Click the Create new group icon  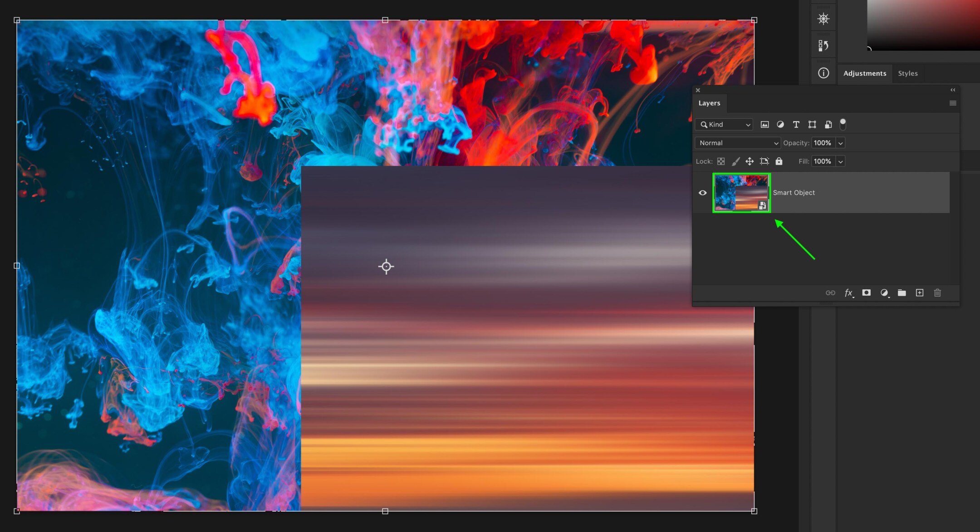pyautogui.click(x=903, y=293)
